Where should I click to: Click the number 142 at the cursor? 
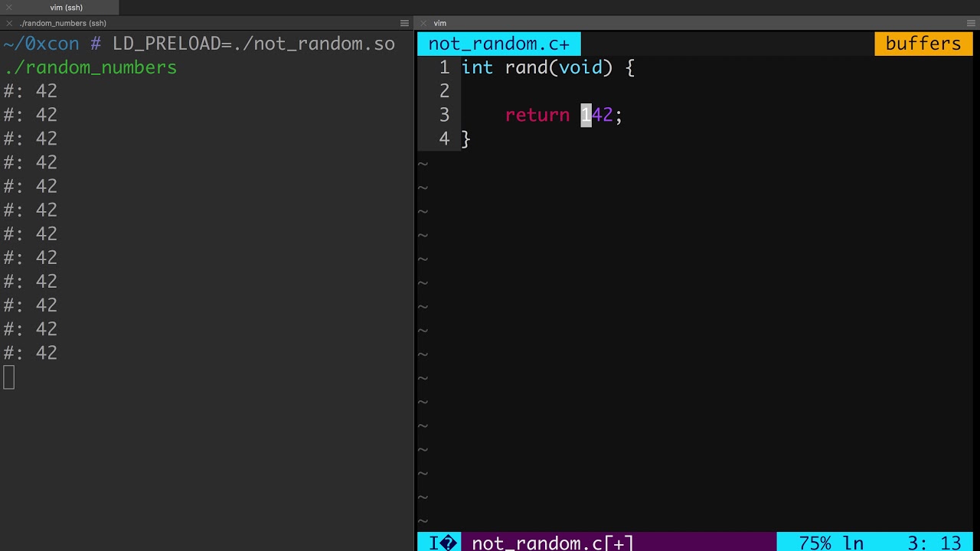[x=596, y=115]
